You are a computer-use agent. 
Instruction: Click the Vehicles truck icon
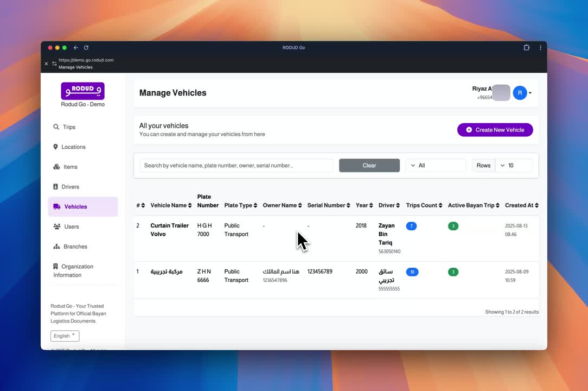click(x=57, y=206)
